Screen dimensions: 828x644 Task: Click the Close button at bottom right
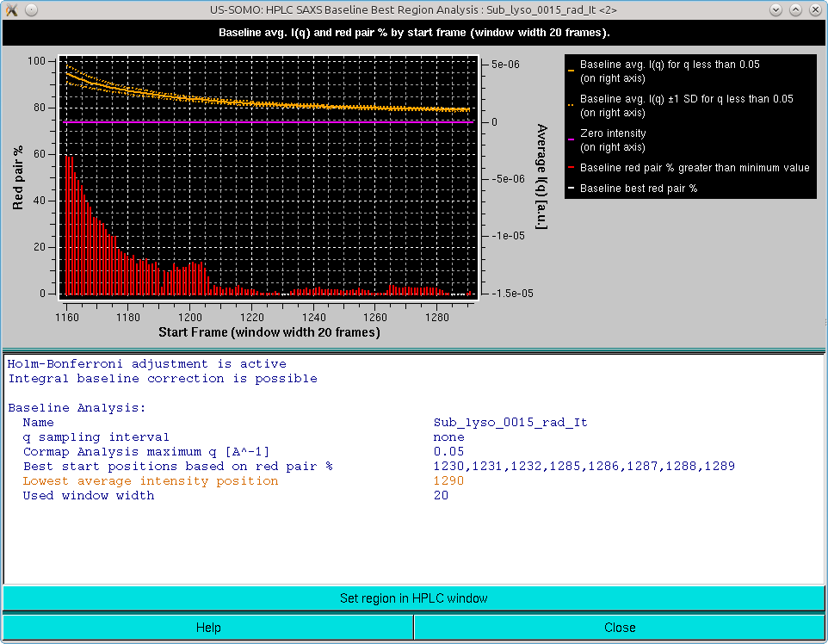(x=620, y=626)
